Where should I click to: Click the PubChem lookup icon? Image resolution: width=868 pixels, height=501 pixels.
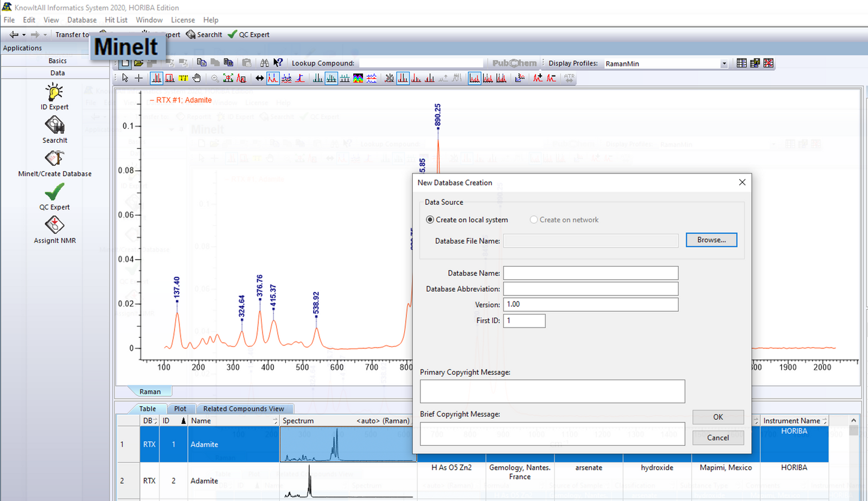click(513, 63)
